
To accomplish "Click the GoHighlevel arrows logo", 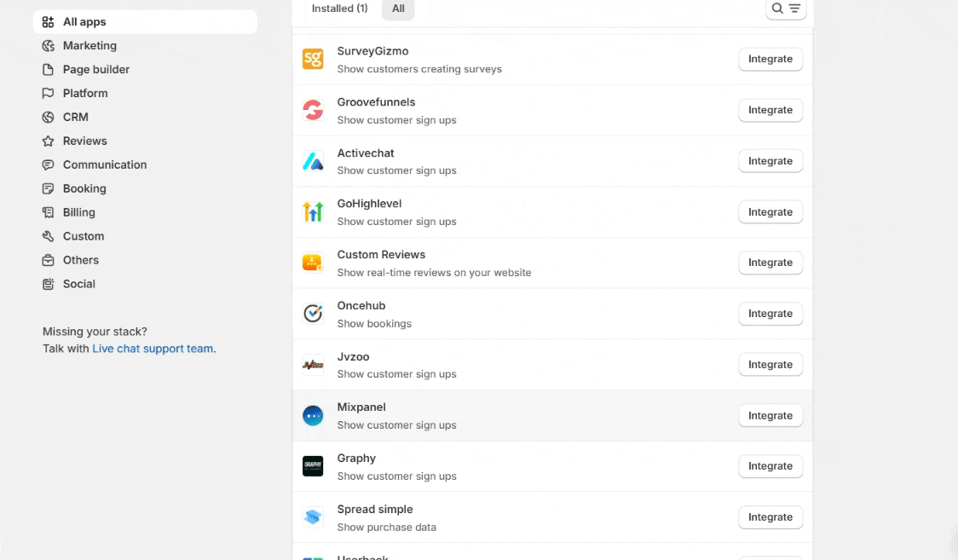I will (x=313, y=212).
